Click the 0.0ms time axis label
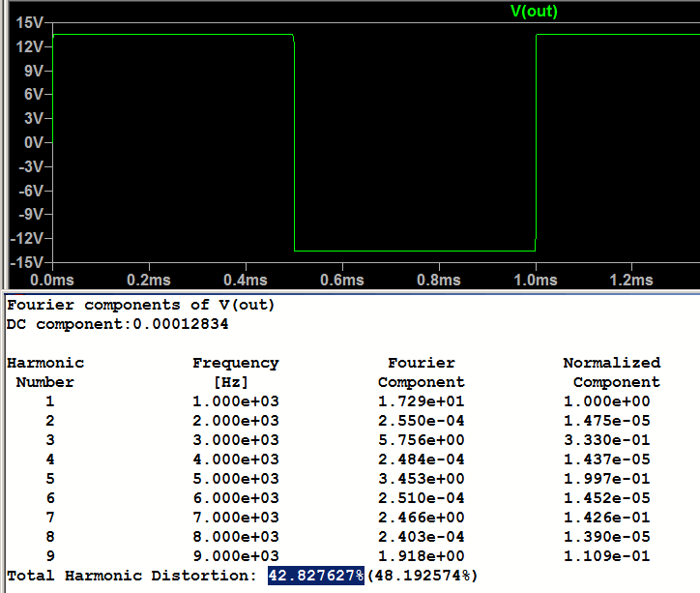The height and width of the screenshot is (593, 700). pos(52,280)
